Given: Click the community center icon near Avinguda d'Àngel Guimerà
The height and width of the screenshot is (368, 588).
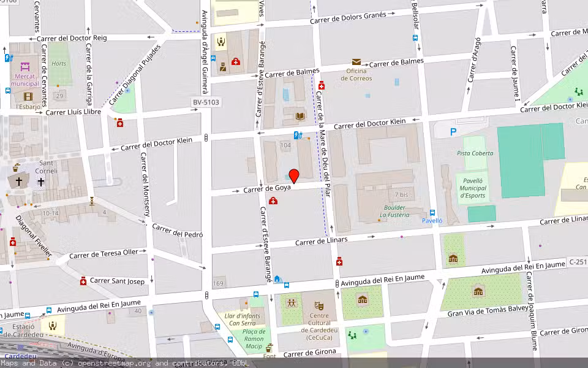Looking at the screenshot, I should [x=221, y=40].
